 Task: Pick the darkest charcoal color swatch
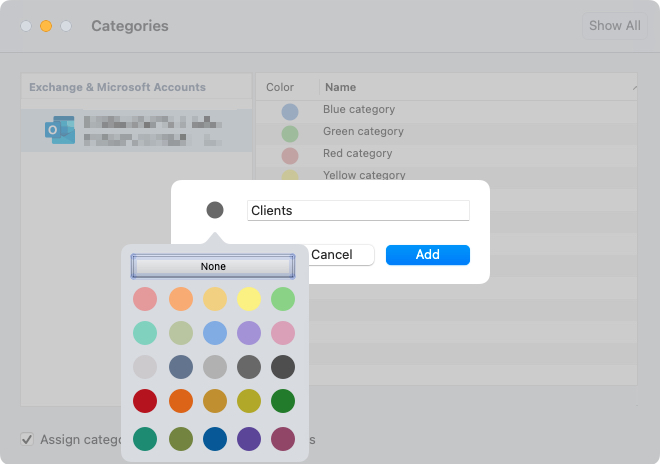click(283, 367)
